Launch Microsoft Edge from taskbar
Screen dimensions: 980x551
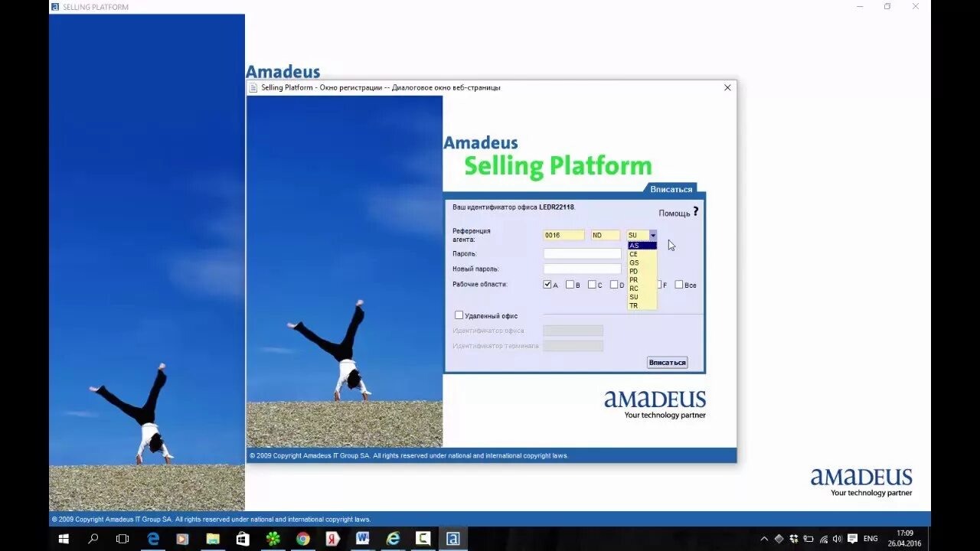coord(153,539)
